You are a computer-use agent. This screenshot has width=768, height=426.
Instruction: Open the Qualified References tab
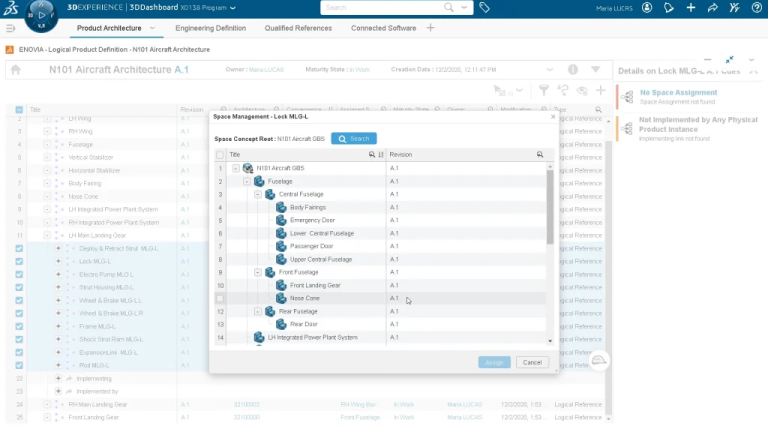point(300,28)
